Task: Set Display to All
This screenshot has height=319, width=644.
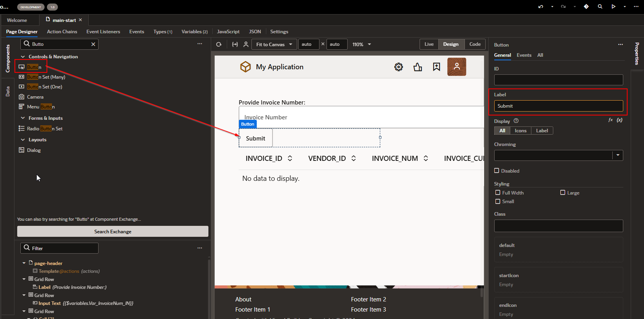Action: [x=502, y=131]
